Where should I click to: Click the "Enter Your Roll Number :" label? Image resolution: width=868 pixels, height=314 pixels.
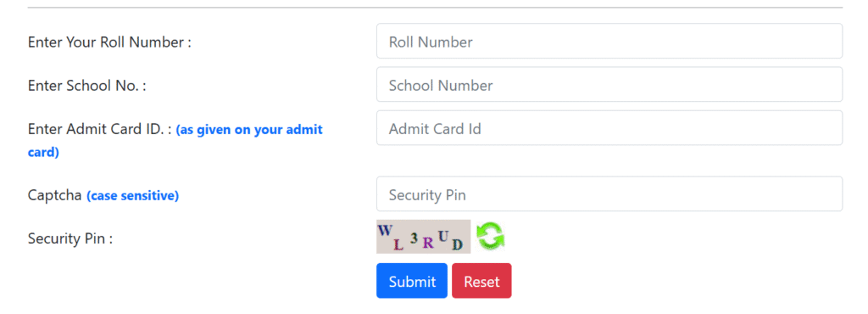pyautogui.click(x=109, y=42)
